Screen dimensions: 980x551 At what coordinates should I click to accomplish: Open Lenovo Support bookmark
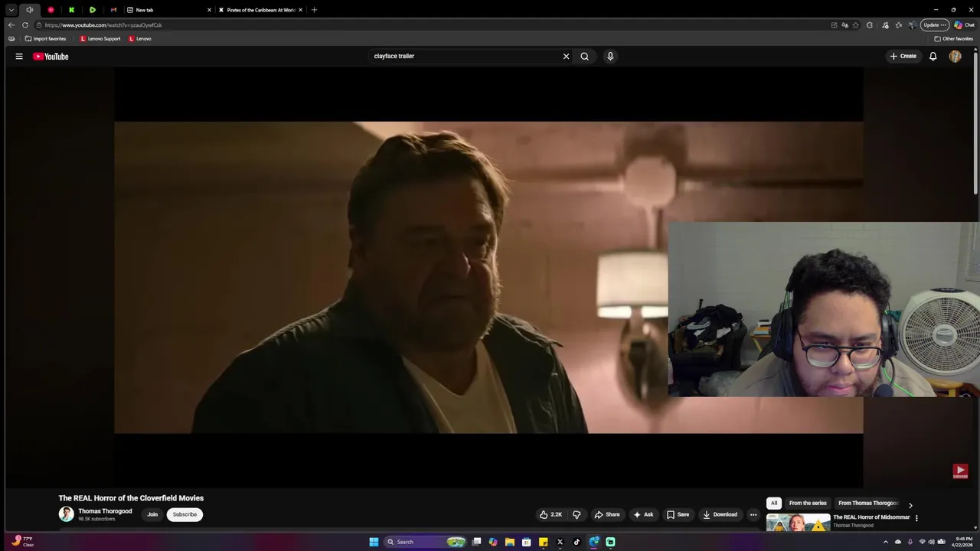coord(100,38)
